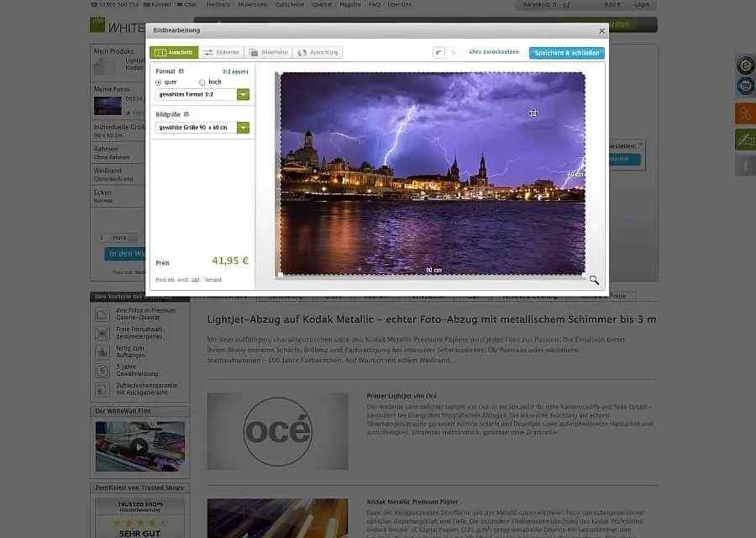Open Feedback in the page header

pyautogui.click(x=218, y=4)
